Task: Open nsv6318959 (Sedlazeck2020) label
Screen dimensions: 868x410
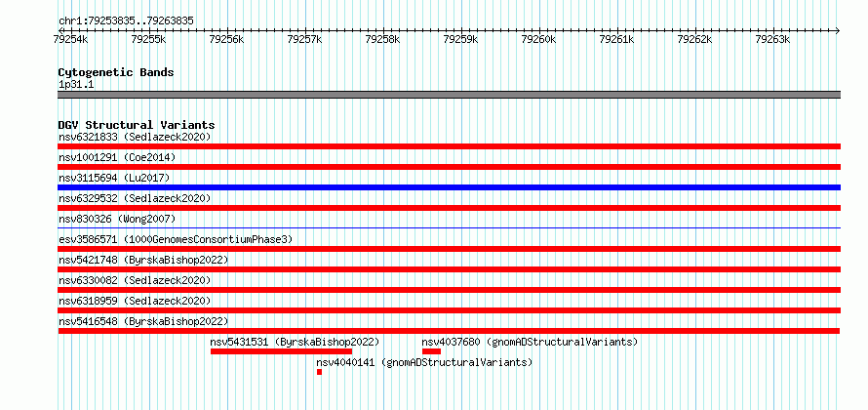Action: click(135, 301)
